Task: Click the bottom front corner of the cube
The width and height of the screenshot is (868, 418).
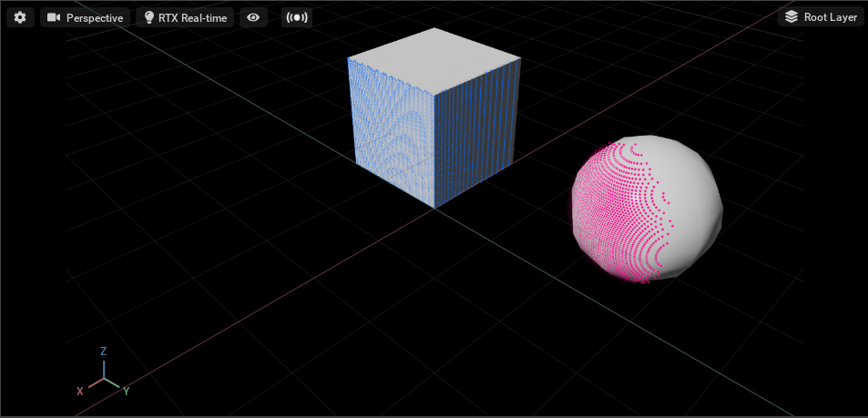Action: (434, 208)
